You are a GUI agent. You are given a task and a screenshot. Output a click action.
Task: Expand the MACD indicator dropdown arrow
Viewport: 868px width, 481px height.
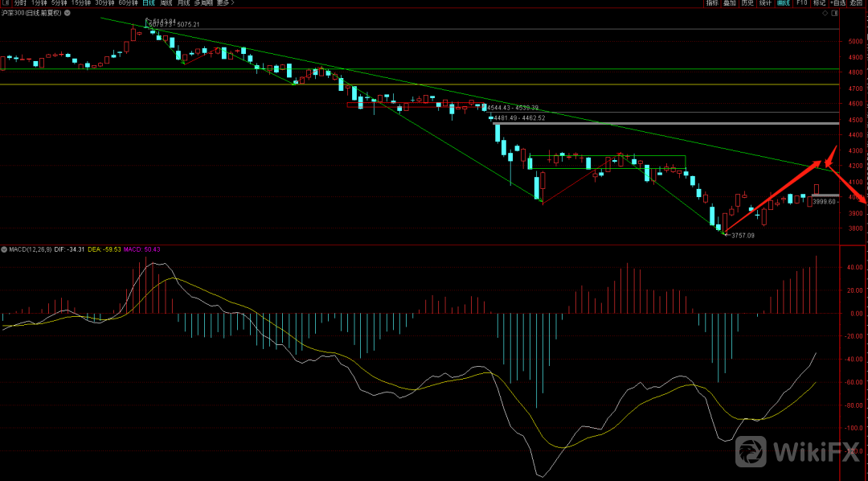[x=4, y=249]
